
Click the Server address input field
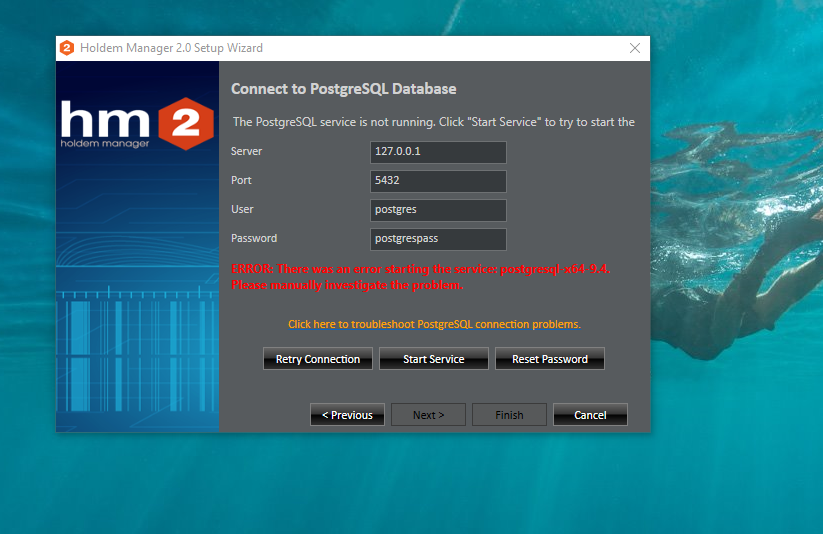(x=438, y=152)
